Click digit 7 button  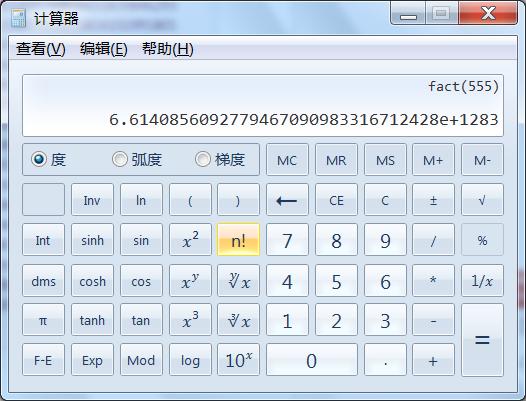(x=287, y=240)
